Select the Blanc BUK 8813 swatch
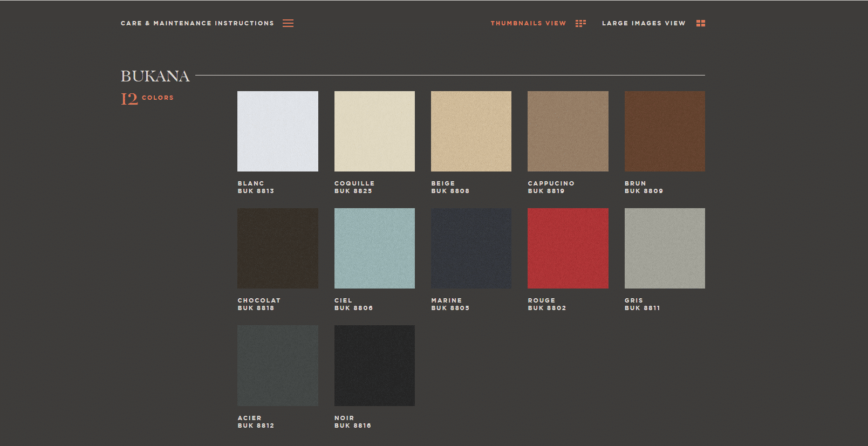This screenshot has width=868, height=446. pos(278,131)
